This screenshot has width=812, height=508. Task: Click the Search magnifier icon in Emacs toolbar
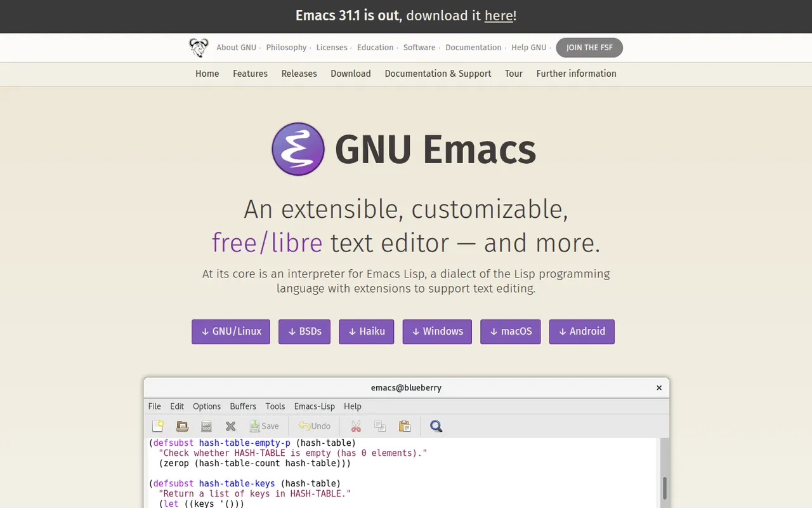pyautogui.click(x=436, y=426)
